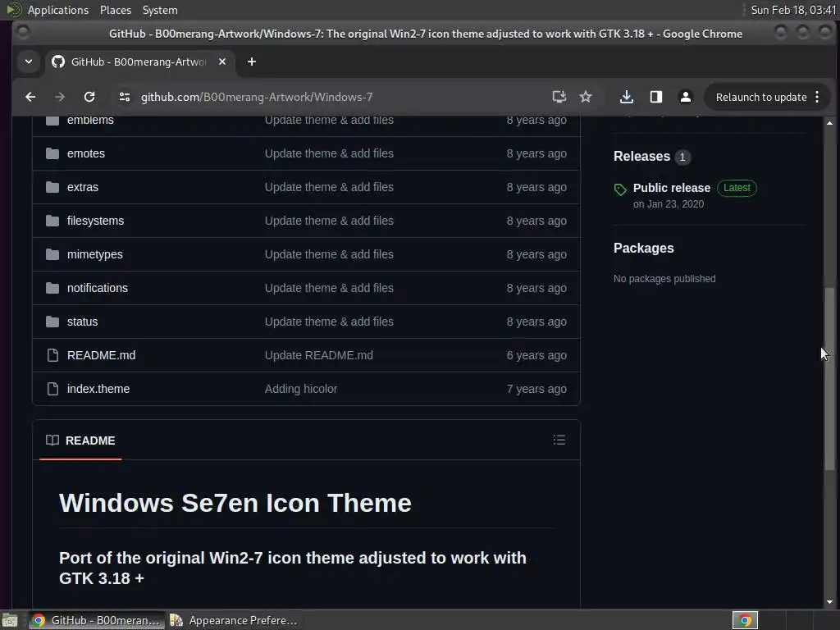
Task: Open the status folder link
Action: coord(83,322)
